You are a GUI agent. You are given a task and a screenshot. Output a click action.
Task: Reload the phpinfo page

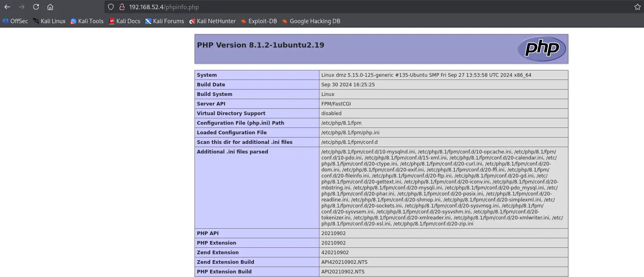(36, 7)
